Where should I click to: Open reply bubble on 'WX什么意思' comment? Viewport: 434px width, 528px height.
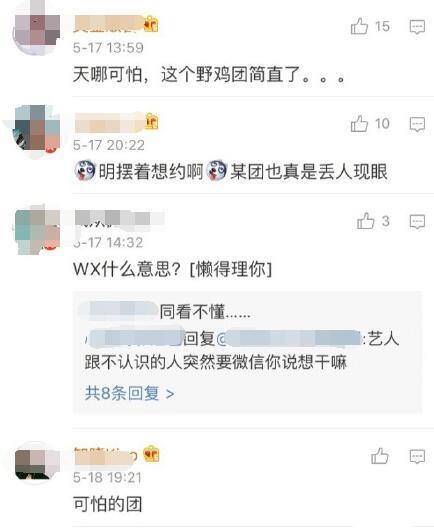417,222
